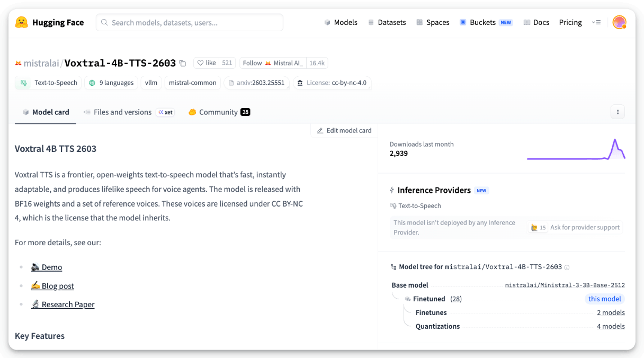Viewport: 644px width, 358px height.
Task: Click the 15 support votes count
Action: pyautogui.click(x=543, y=228)
